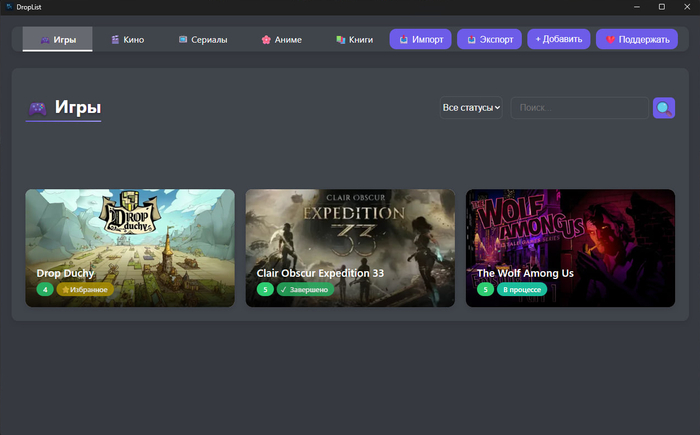Click the clapperboard icon in Кино tab

coord(115,39)
